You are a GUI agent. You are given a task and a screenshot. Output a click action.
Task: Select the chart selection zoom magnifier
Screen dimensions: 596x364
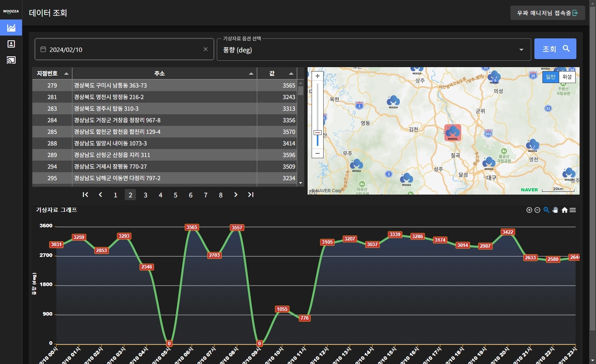coord(546,210)
